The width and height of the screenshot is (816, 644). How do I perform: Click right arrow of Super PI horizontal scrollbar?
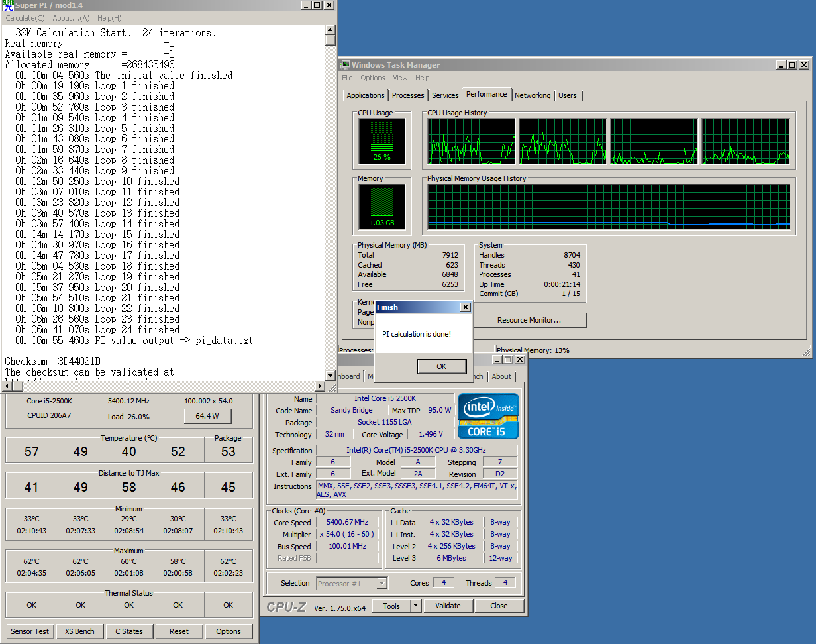point(321,386)
